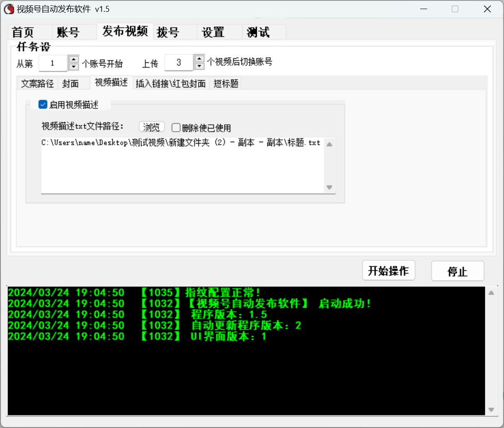Click inside the description txt path box

[183, 166]
